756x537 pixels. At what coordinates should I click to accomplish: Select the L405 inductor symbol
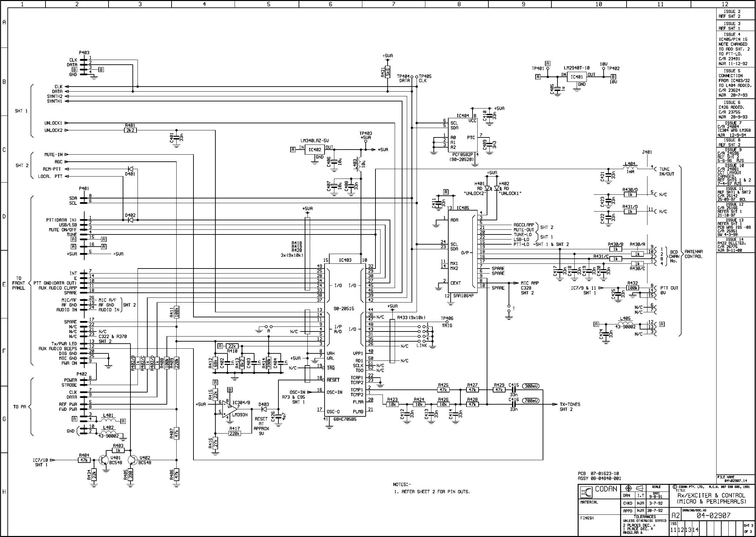click(x=625, y=323)
